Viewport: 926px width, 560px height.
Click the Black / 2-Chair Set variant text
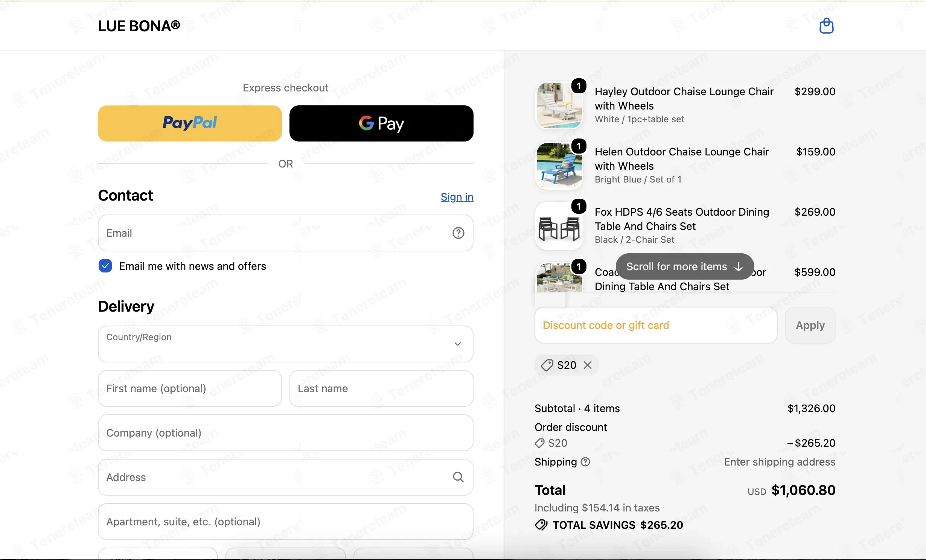pos(634,239)
